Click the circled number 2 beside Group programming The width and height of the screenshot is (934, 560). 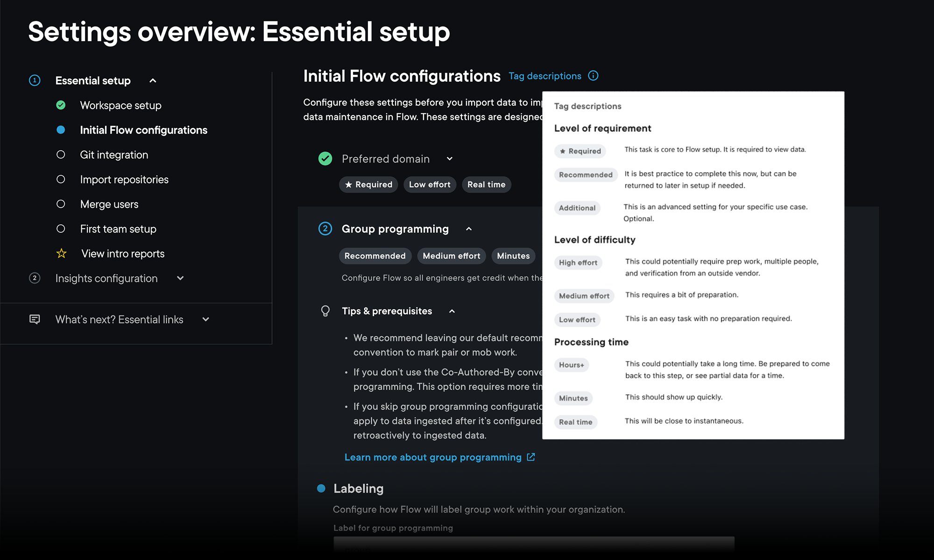[x=325, y=229]
